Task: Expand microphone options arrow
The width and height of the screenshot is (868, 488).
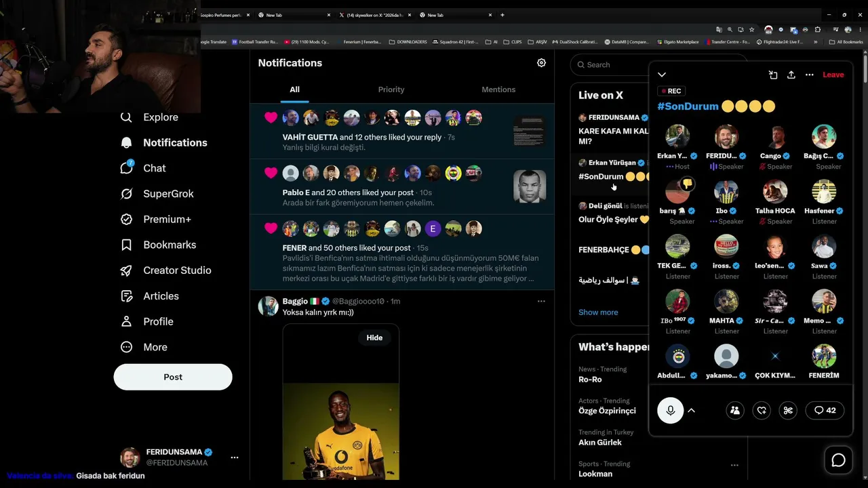Action: pyautogui.click(x=692, y=410)
